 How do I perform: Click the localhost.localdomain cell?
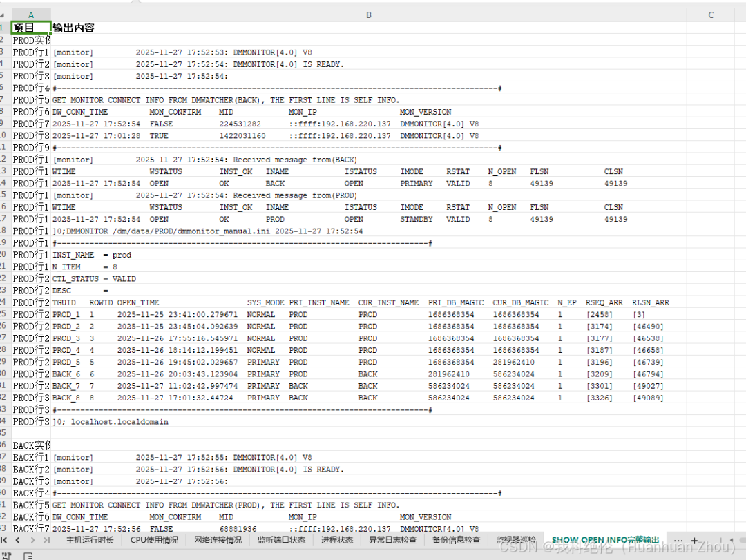pyautogui.click(x=369, y=421)
